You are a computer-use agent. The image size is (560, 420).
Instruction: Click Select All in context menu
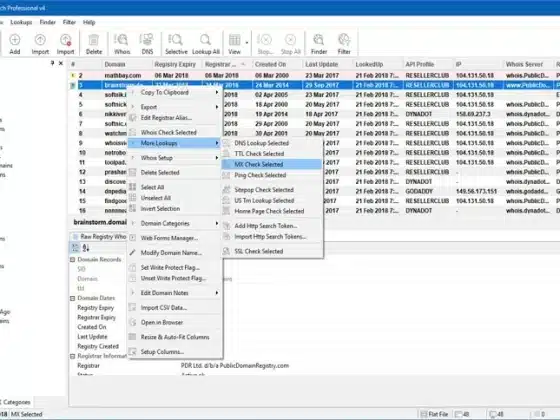pyautogui.click(x=175, y=187)
